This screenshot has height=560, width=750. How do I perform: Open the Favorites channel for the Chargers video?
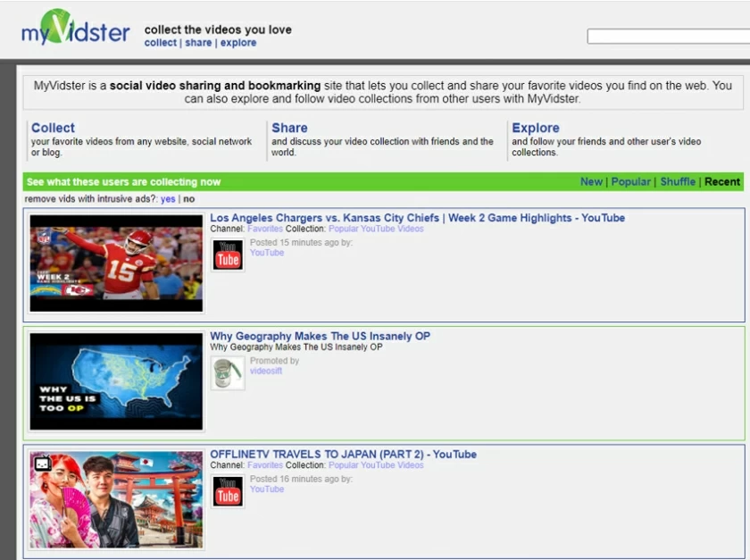click(x=265, y=229)
